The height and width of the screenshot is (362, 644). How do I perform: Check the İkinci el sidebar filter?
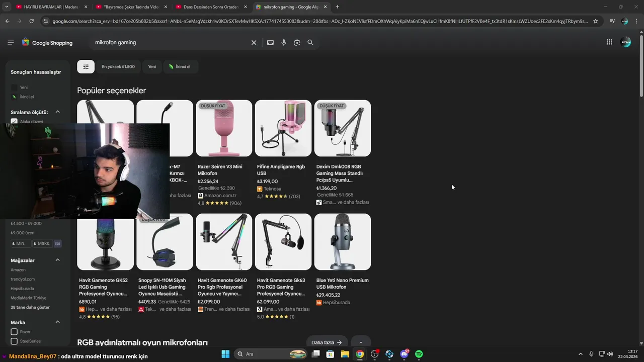tap(14, 97)
